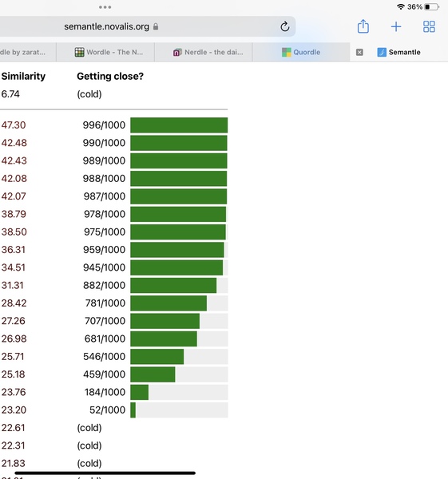Image resolution: width=448 pixels, height=479 pixels.
Task: Tap the battery status indicator
Action: (431, 6)
